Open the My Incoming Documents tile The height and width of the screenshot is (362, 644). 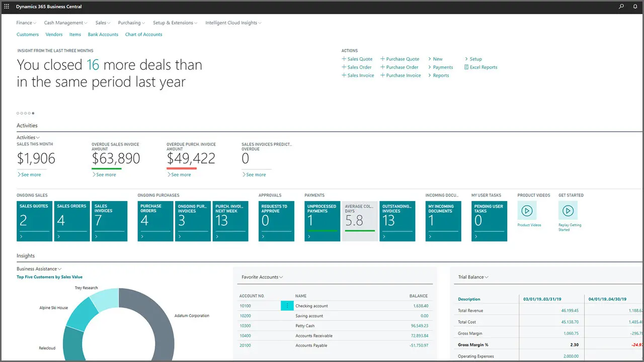click(x=443, y=221)
